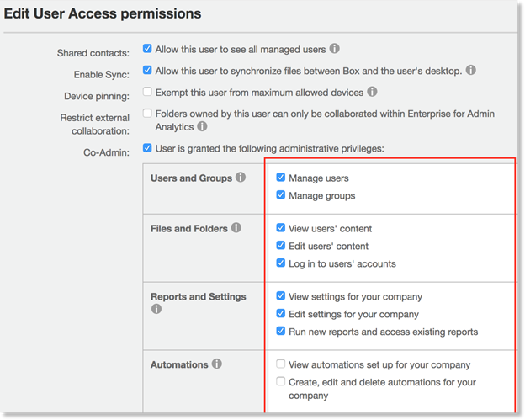Click info icon next to Sync option
The height and width of the screenshot is (420, 525).
click(471, 70)
